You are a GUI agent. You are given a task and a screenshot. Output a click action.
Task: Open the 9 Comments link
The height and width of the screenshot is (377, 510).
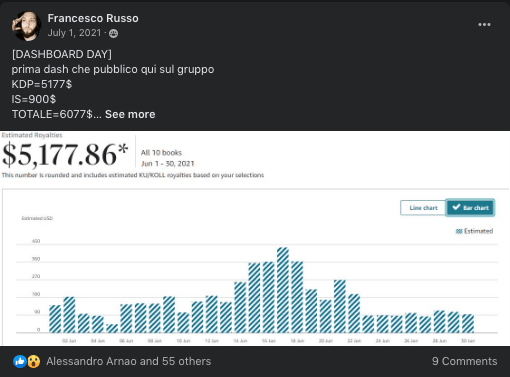[465, 361]
